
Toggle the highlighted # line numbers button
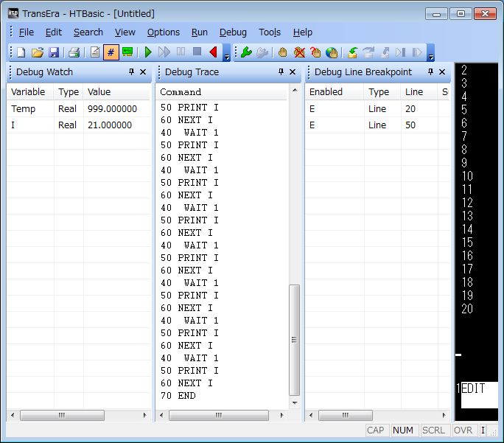point(111,52)
